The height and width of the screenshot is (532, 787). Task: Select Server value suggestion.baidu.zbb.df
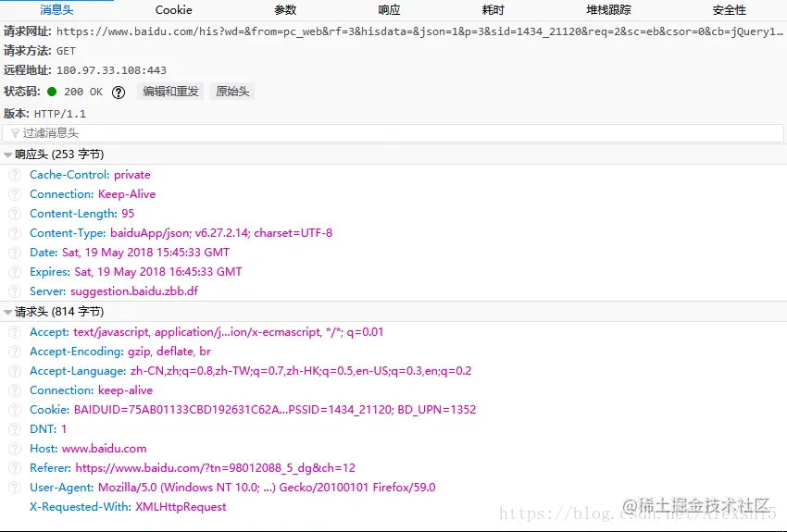134,291
